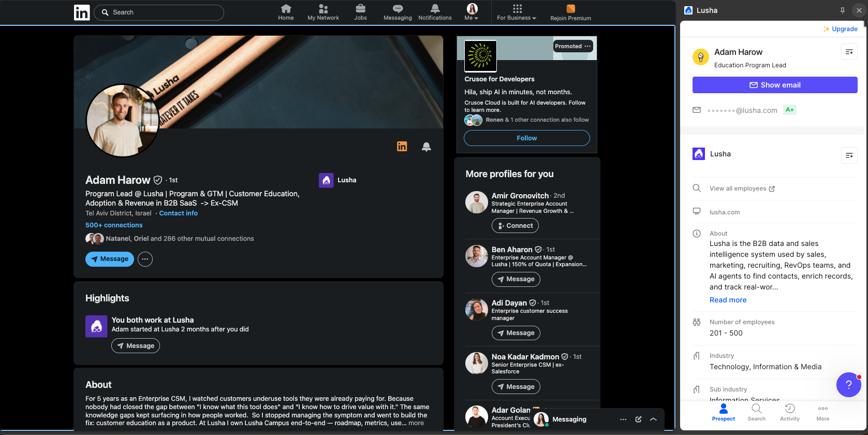Click the blue Message button for Adam
The width and height of the screenshot is (868, 435).
[x=110, y=259]
